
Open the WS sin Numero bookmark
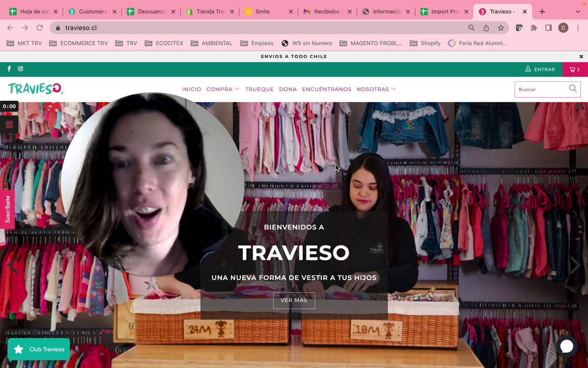click(307, 43)
